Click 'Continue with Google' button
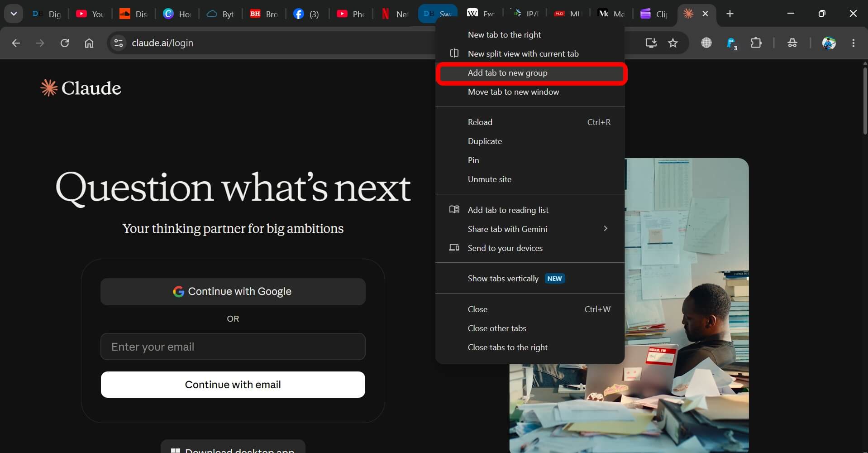The width and height of the screenshot is (868, 453). 233,292
